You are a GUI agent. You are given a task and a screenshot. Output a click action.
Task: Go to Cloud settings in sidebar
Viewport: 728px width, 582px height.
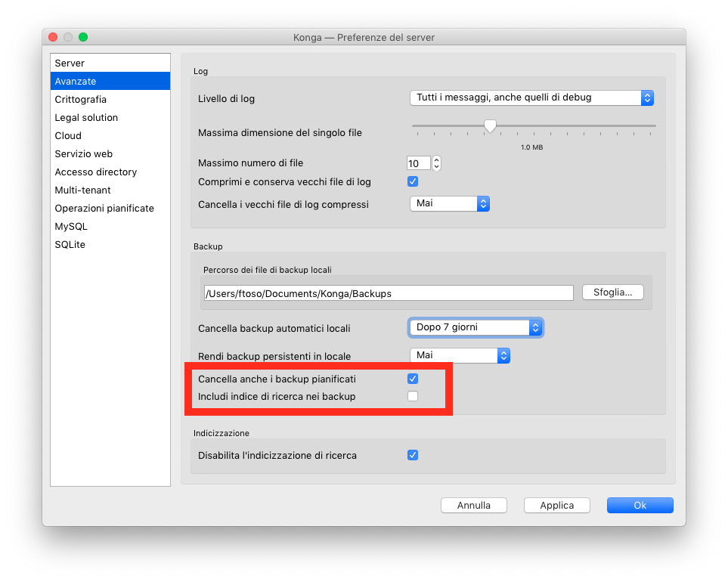(x=68, y=135)
